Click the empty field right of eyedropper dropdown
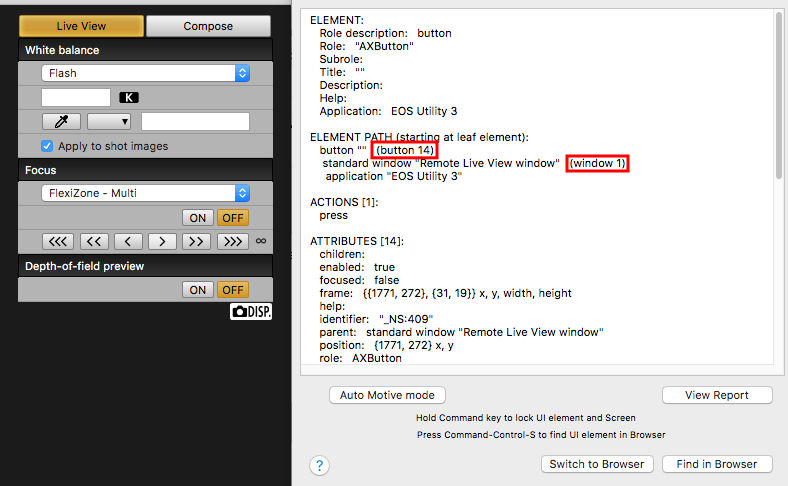 click(195, 121)
